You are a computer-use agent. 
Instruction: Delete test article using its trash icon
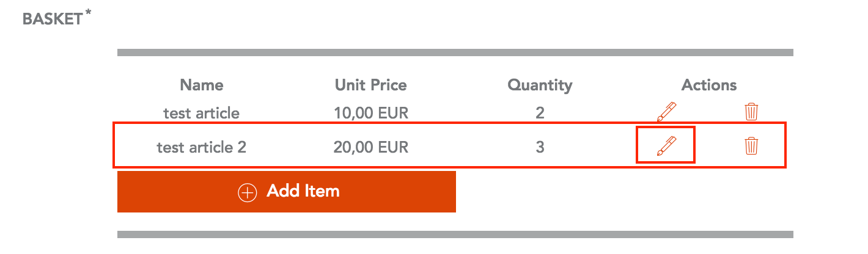pos(751,112)
